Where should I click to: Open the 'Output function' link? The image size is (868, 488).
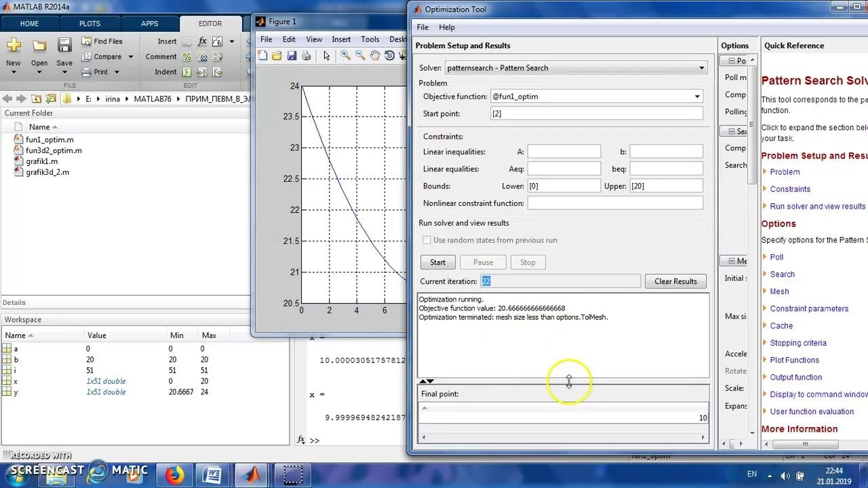795,378
